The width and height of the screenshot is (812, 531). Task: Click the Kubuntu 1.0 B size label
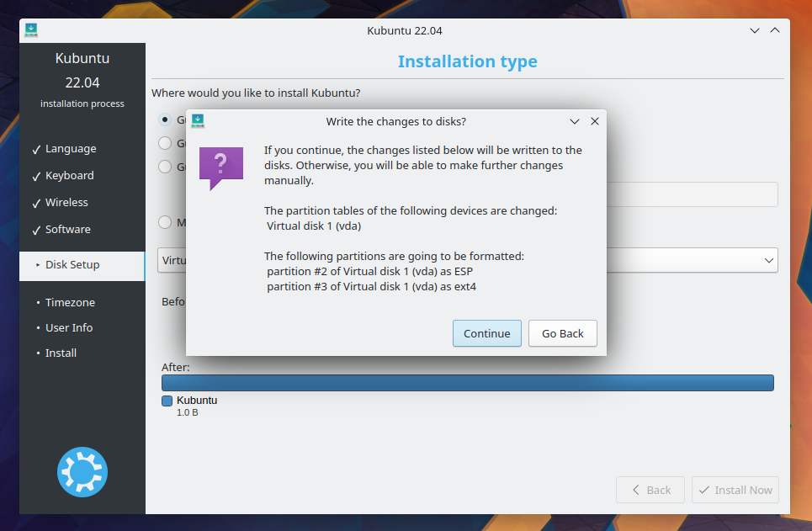coord(187,413)
